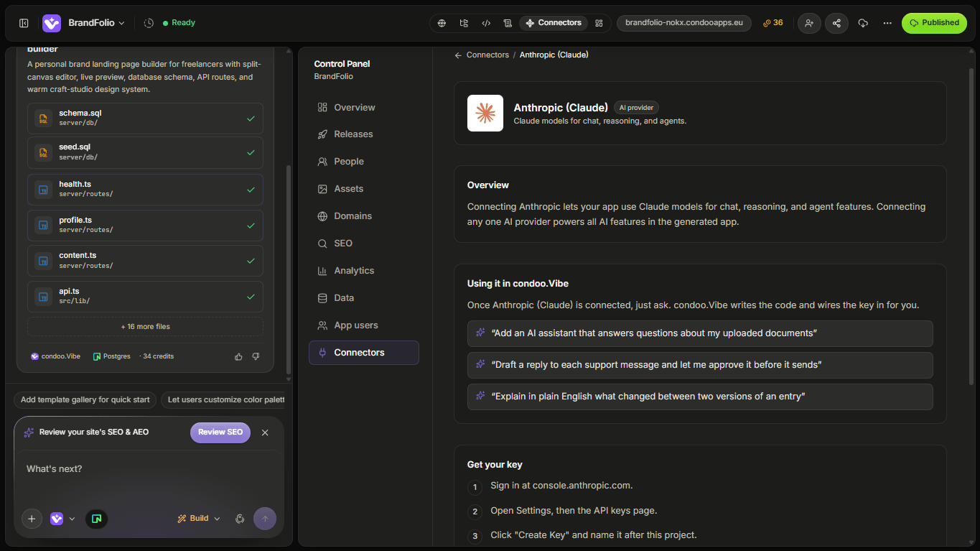Image resolution: width=980 pixels, height=551 pixels.
Task: Open People in Control Panel
Action: coord(364,162)
